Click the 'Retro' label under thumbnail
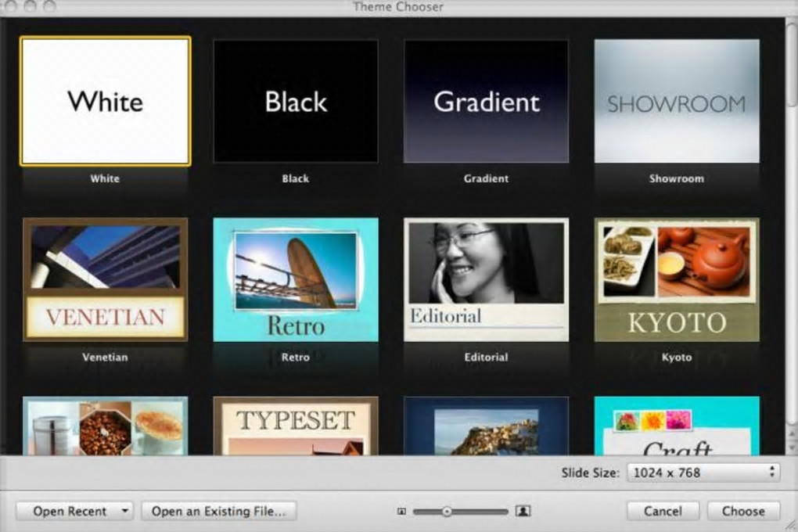The width and height of the screenshot is (798, 532). point(296,358)
